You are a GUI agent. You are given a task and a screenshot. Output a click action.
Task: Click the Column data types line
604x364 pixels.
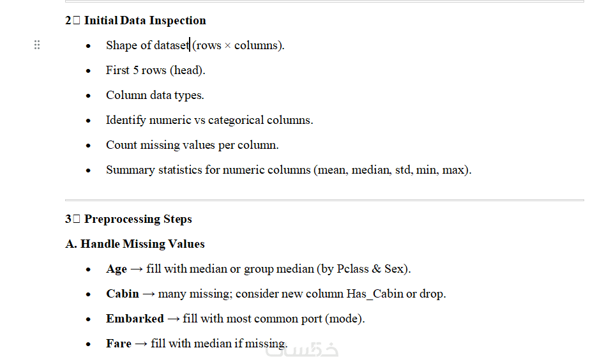click(155, 95)
